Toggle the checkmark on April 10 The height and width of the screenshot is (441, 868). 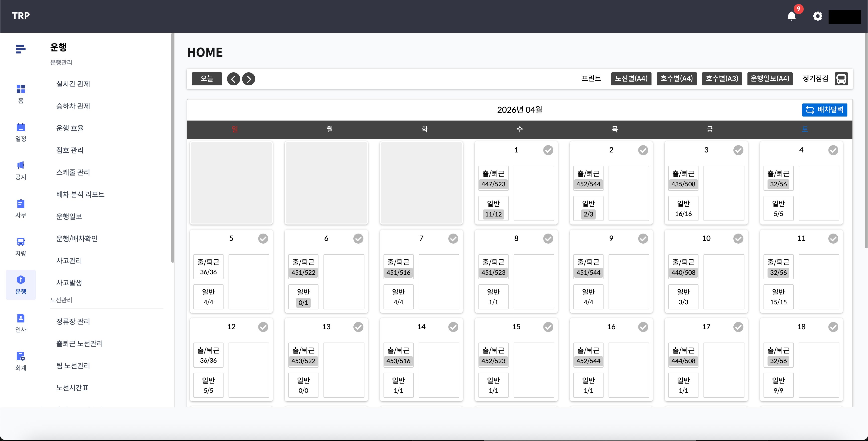[738, 239]
